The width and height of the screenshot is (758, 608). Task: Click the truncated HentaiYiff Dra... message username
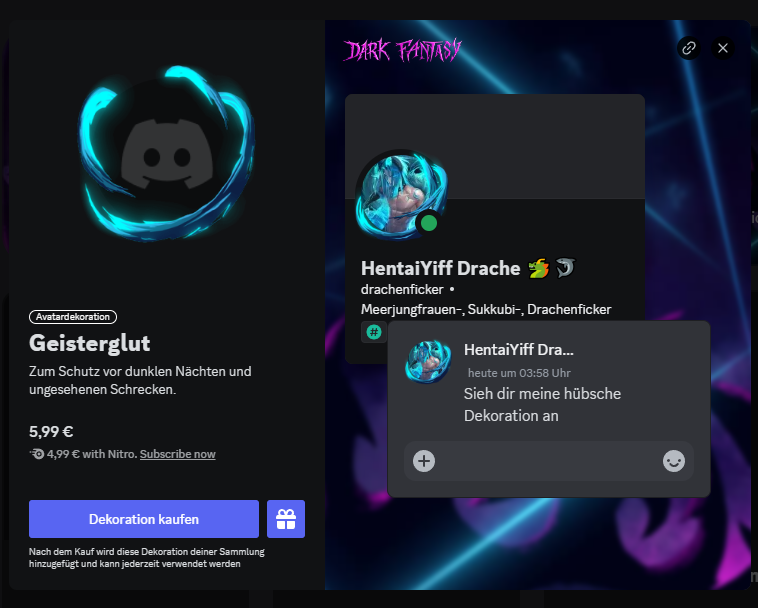click(519, 349)
